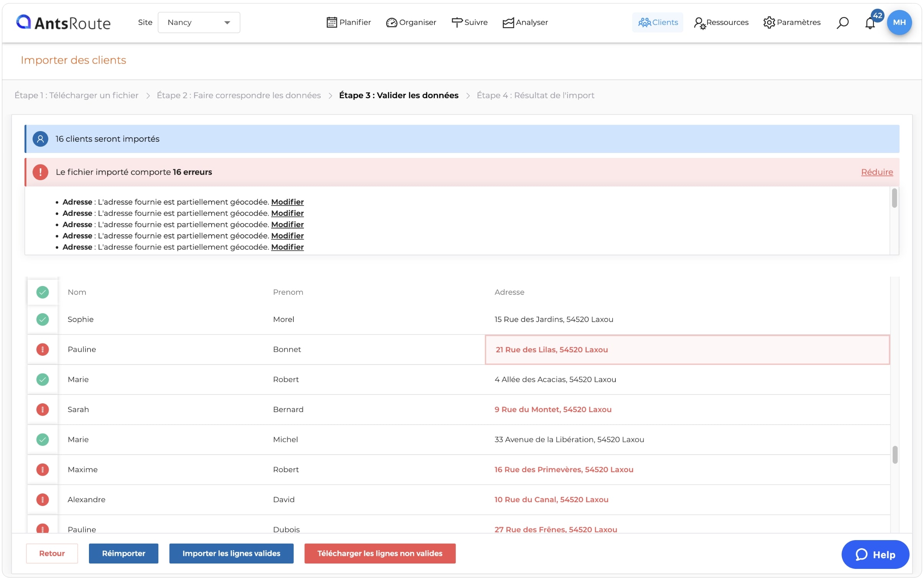Select address 33 Avenue de la Libération
Viewport: 924px width, 580px height.
pos(569,440)
